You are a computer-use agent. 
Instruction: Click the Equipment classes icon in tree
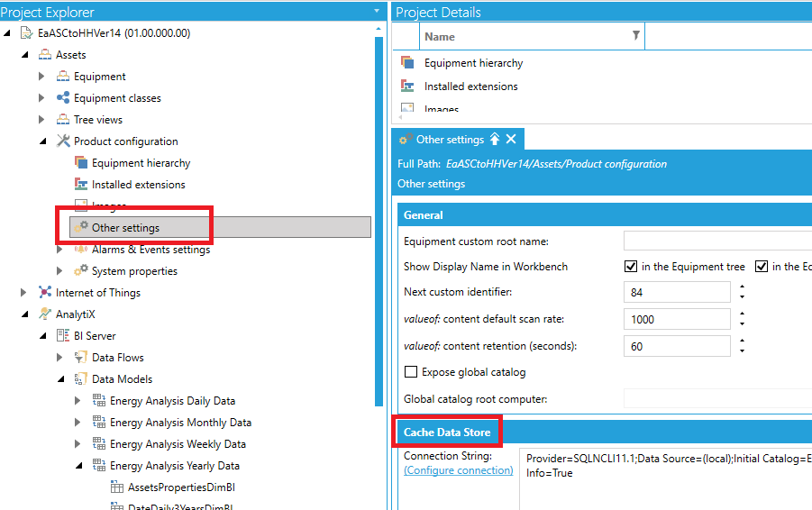pos(63,98)
